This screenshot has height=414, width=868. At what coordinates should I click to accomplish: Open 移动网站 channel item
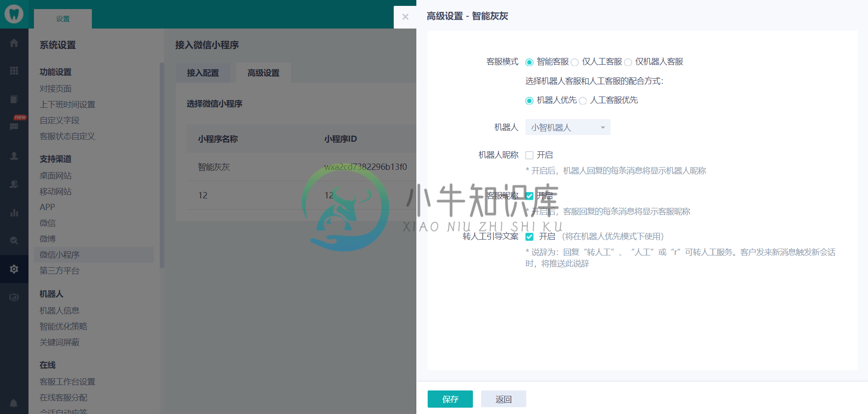tap(56, 192)
